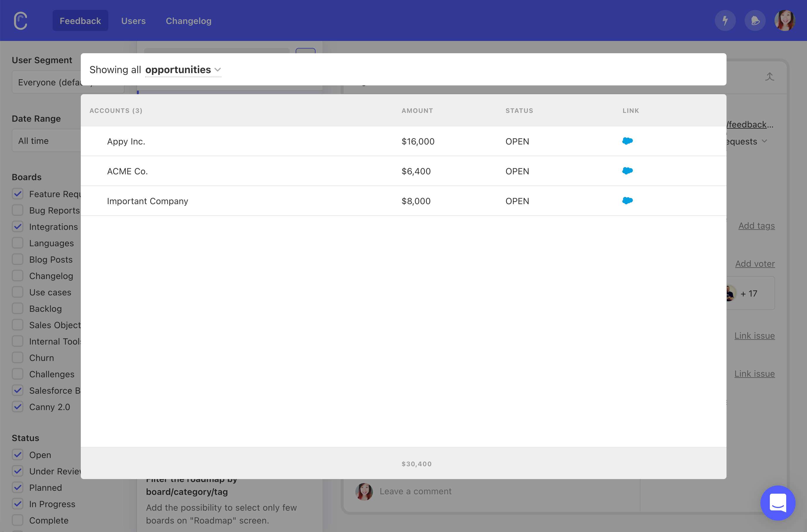Check the Use cases board checkbox

click(x=18, y=292)
